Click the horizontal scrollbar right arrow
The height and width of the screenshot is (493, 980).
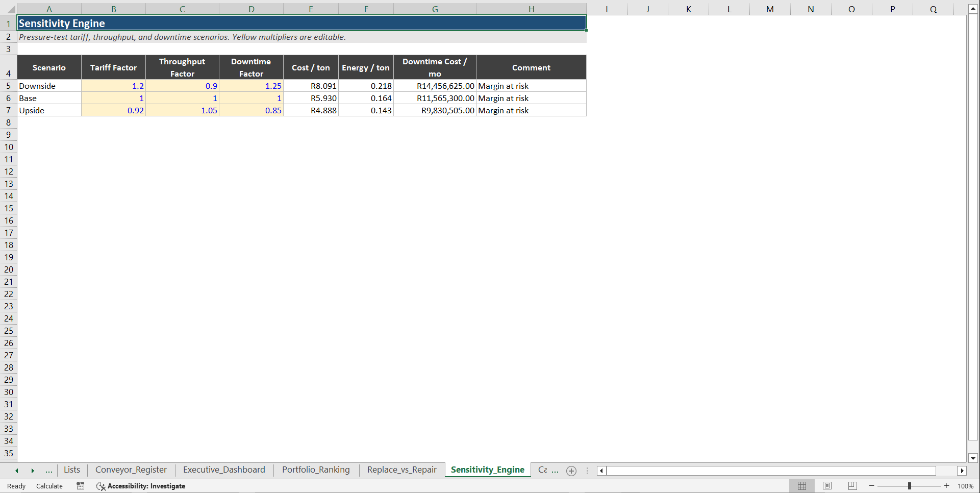(962, 471)
